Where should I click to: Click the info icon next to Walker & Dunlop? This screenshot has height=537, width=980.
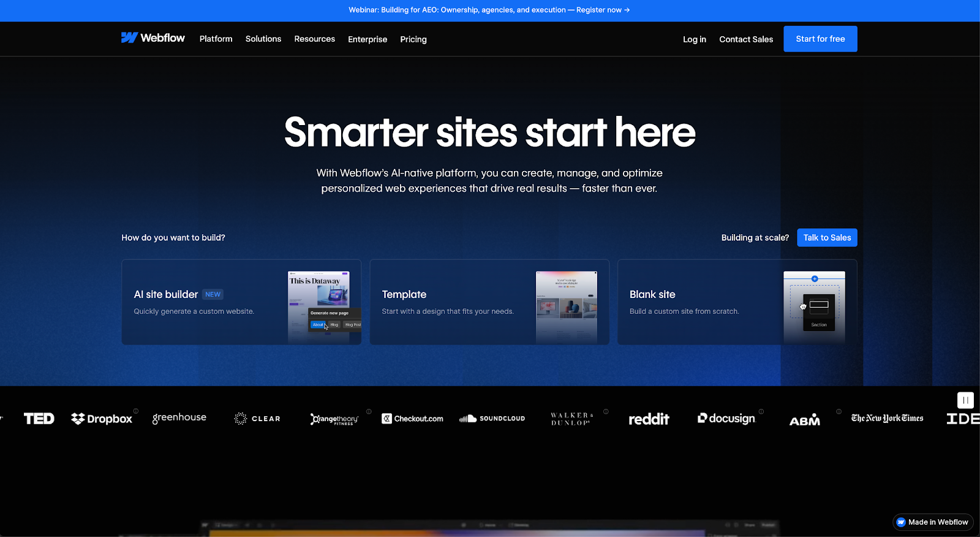[606, 411]
